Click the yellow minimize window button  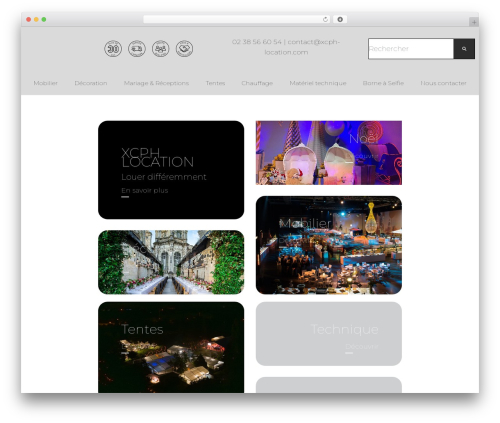pos(36,20)
